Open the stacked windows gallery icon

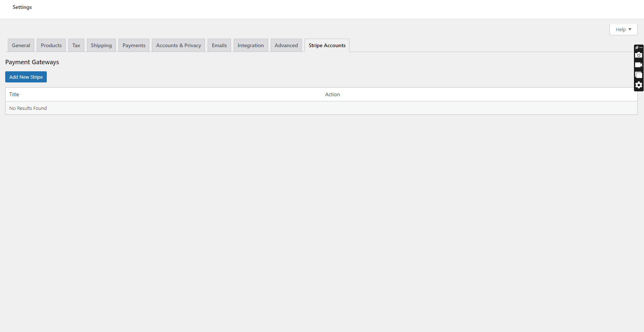(638, 75)
